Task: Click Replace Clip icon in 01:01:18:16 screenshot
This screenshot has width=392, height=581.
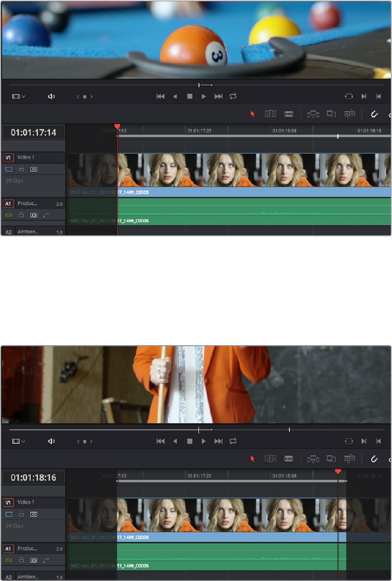Action: (349, 459)
